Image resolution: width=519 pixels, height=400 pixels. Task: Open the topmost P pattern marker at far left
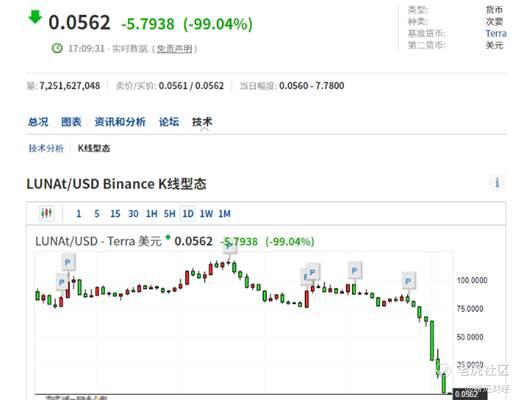coord(68,262)
